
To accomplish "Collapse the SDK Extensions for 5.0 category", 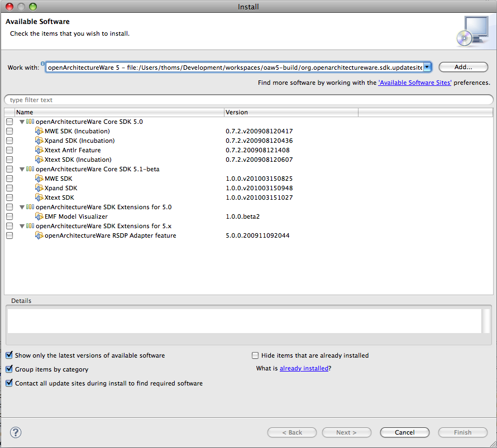I will (22, 208).
